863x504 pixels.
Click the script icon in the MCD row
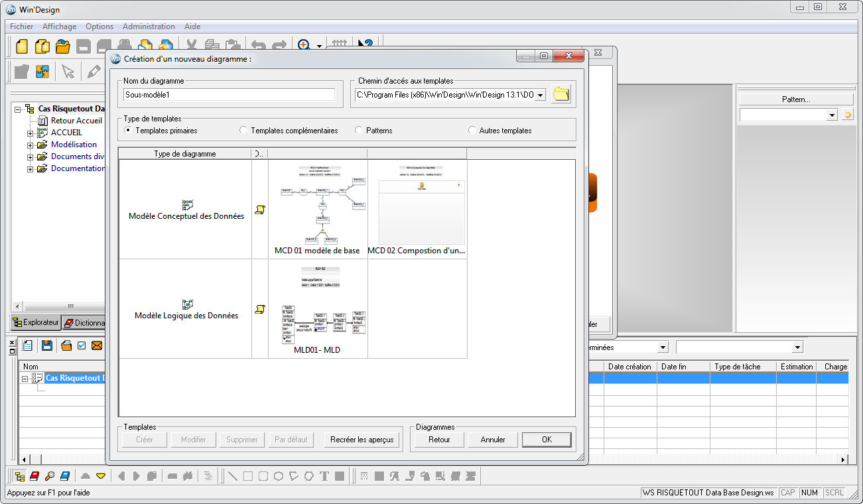[260, 210]
